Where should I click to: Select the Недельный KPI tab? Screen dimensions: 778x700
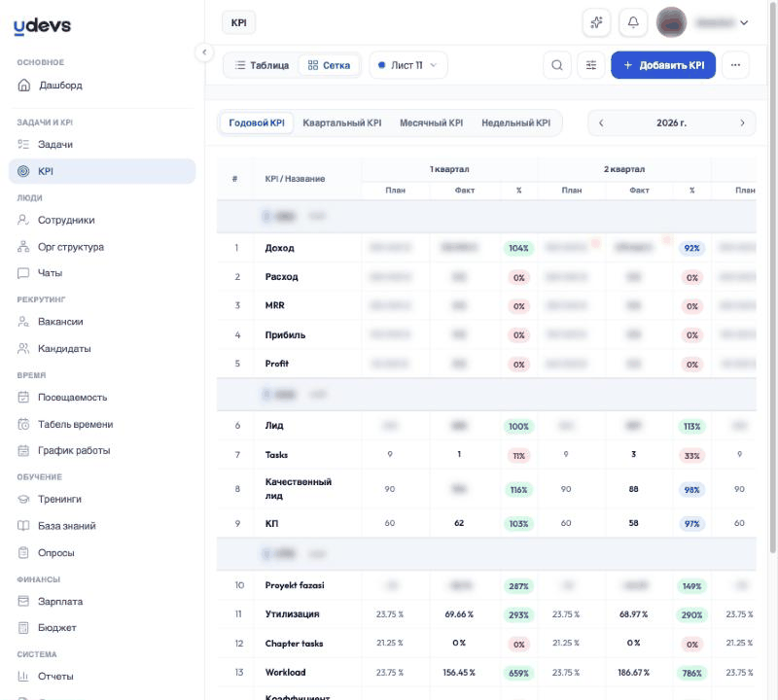pyautogui.click(x=515, y=123)
